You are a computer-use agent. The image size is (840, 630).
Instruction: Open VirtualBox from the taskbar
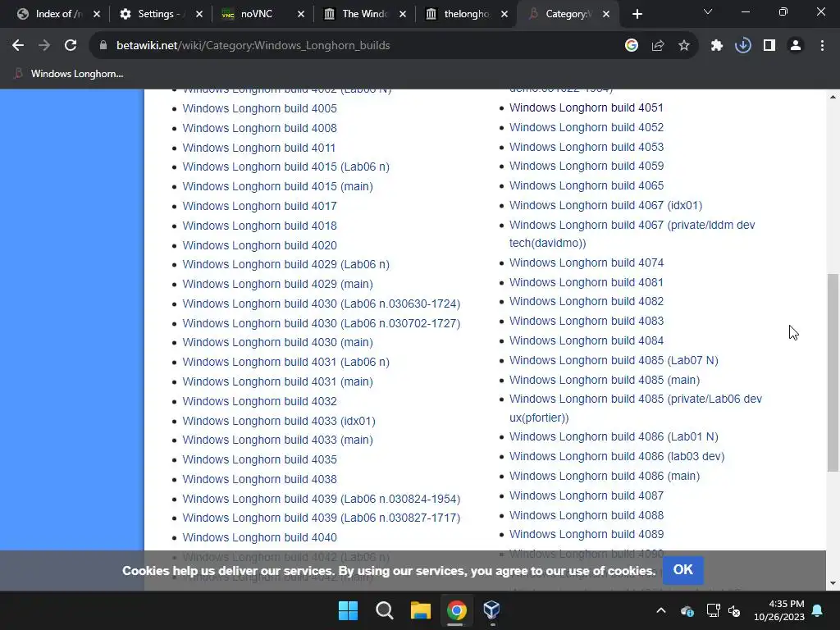click(x=491, y=610)
